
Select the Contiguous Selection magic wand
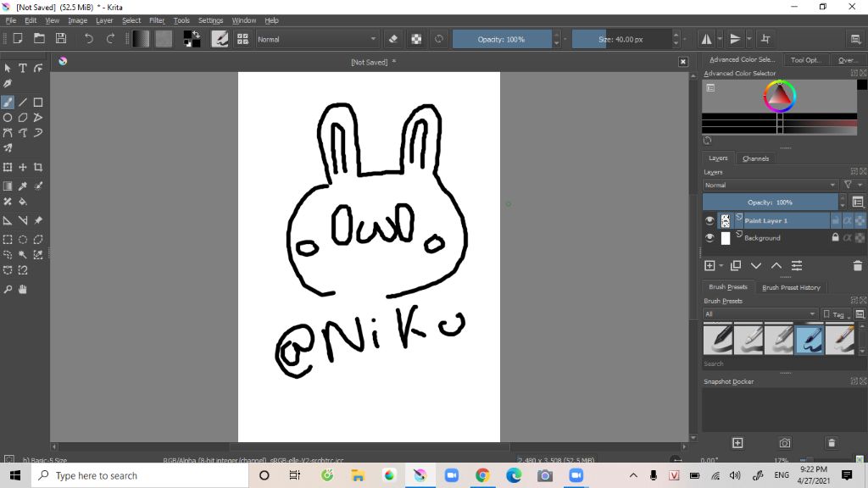point(23,254)
